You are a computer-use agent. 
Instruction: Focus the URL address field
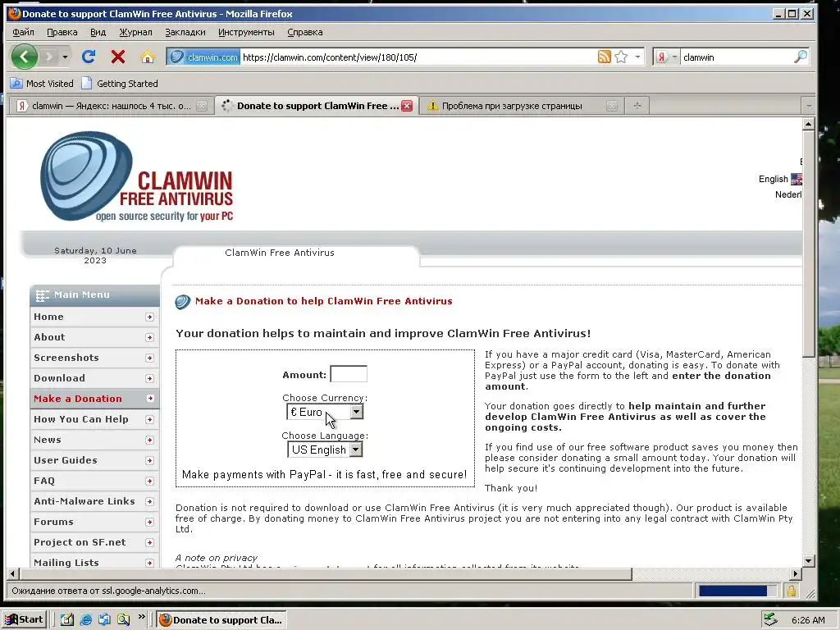[x=418, y=57]
